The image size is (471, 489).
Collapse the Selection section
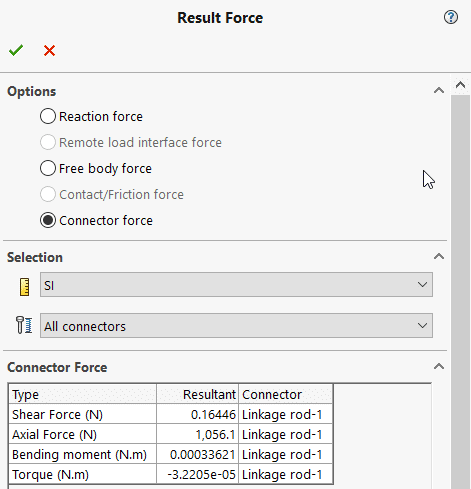[x=439, y=256]
